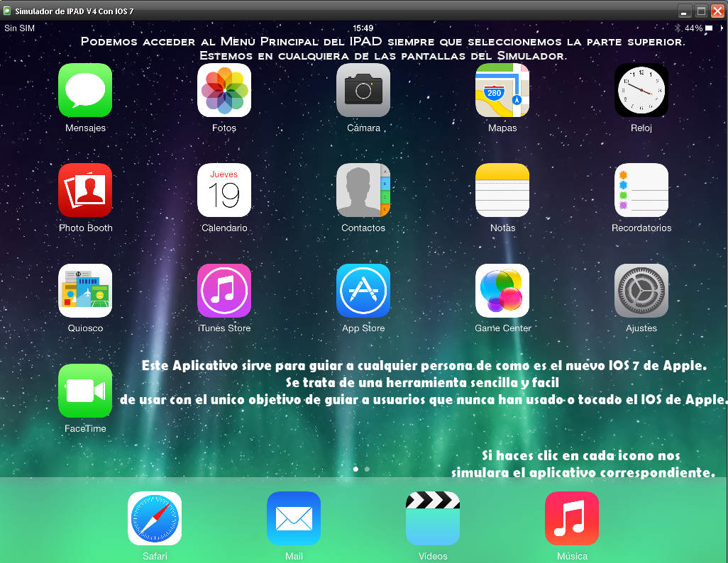Open the Mensajes app
The width and height of the screenshot is (728, 563).
pos(84,90)
